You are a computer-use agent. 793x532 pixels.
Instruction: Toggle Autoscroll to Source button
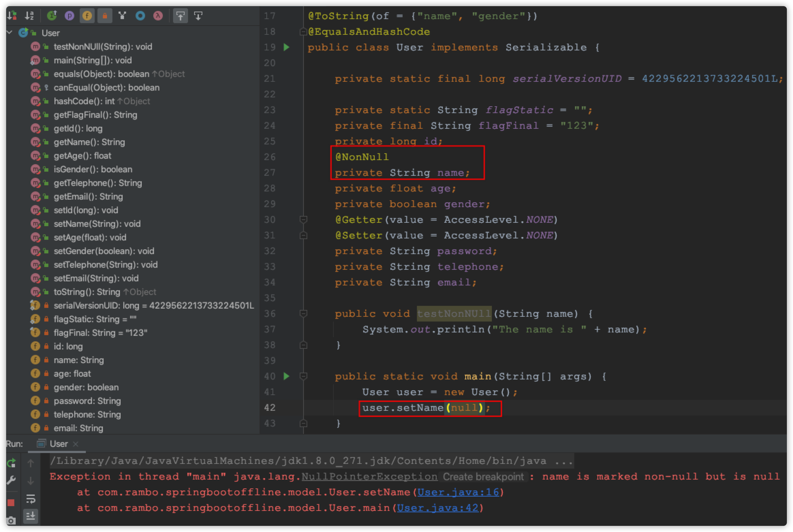pos(181,16)
